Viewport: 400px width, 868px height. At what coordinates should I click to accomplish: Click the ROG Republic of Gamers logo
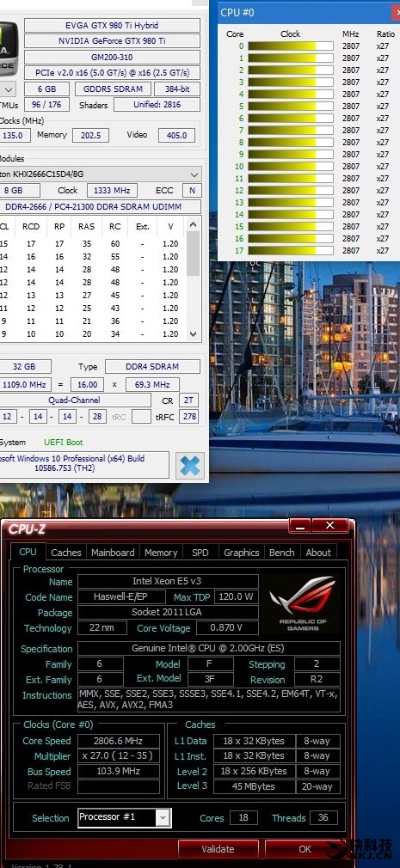(x=303, y=603)
